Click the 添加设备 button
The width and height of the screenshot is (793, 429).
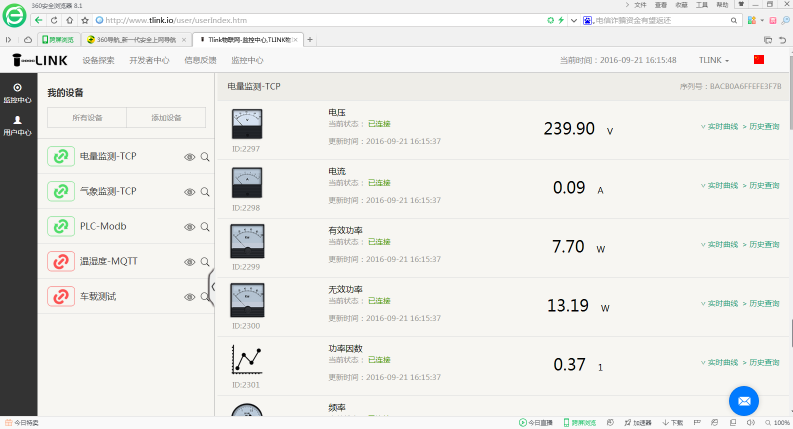166,118
